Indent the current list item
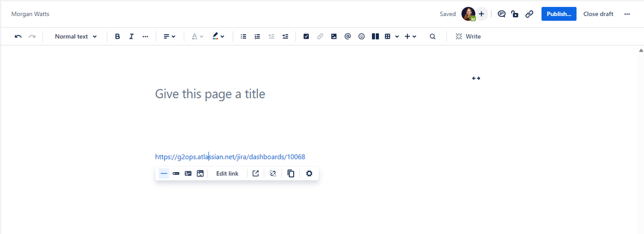The height and width of the screenshot is (234, 644). pyautogui.click(x=285, y=37)
